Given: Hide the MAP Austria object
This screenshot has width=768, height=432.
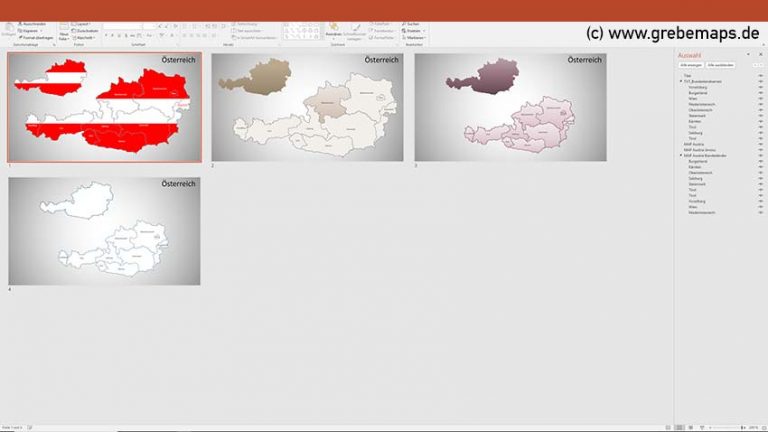Looking at the screenshot, I should (761, 144).
